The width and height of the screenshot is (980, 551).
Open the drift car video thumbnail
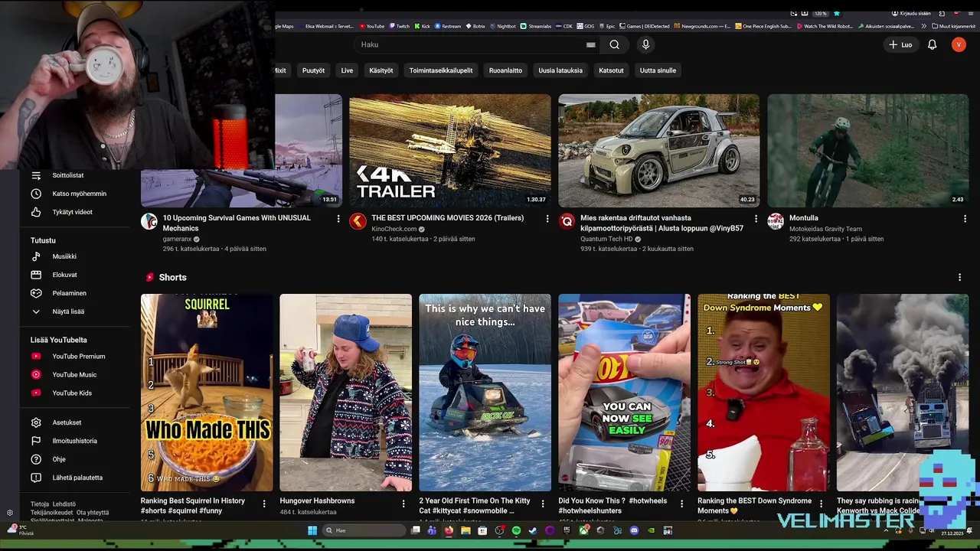click(x=658, y=150)
